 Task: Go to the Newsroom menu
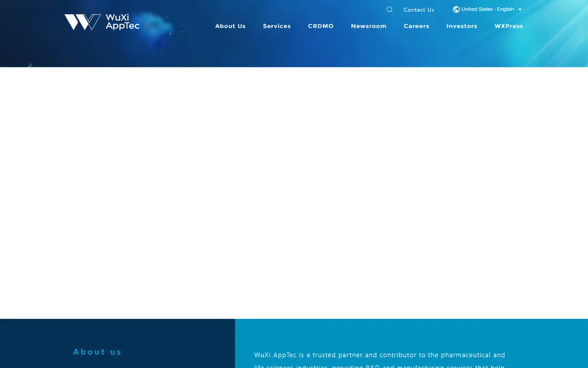pos(368,26)
